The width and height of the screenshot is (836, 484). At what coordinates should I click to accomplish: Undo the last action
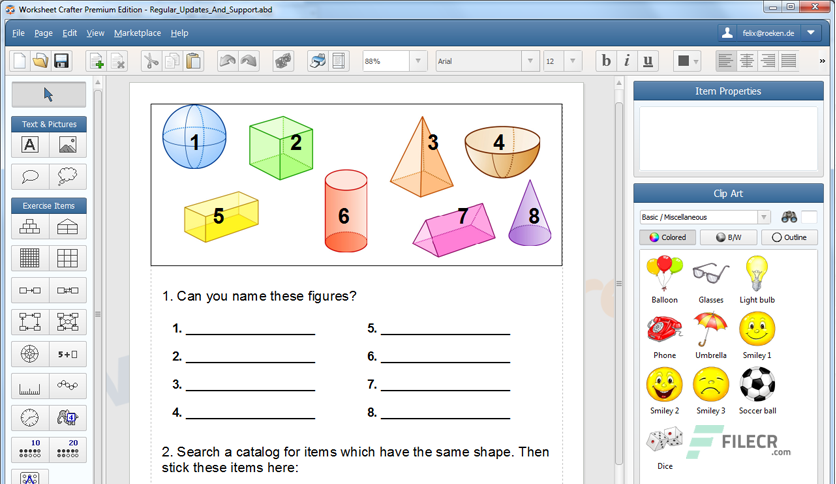(x=228, y=61)
